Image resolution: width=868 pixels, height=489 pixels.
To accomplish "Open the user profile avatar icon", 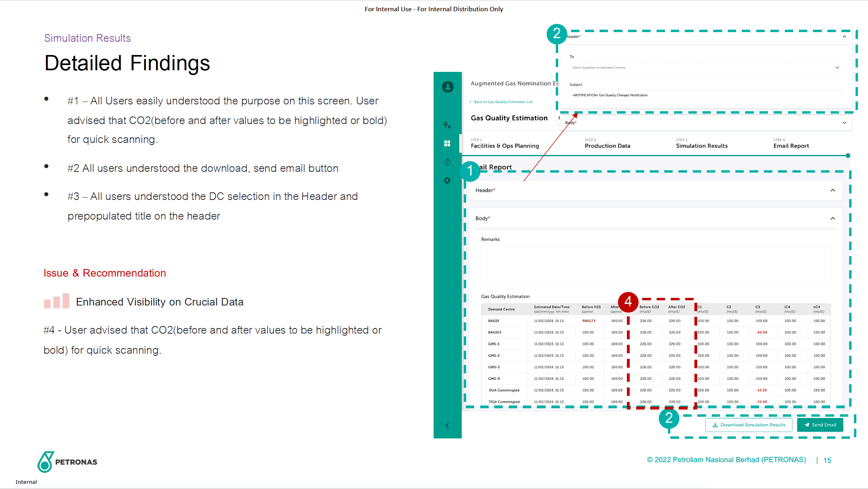I will pyautogui.click(x=448, y=87).
